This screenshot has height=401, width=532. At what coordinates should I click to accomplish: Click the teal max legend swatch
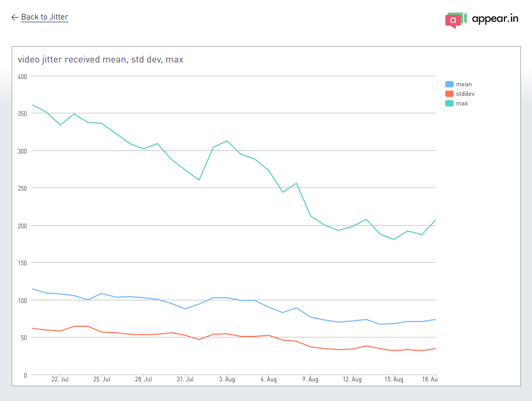pyautogui.click(x=449, y=103)
